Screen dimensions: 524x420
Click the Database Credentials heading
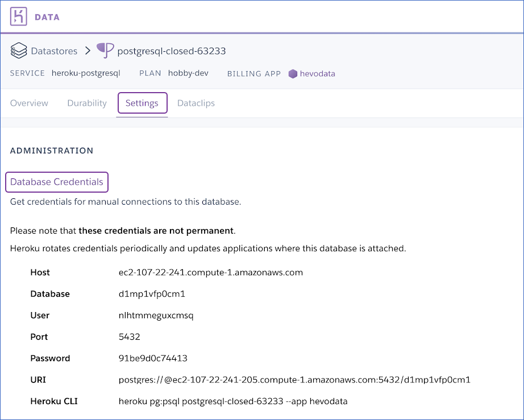coord(57,182)
